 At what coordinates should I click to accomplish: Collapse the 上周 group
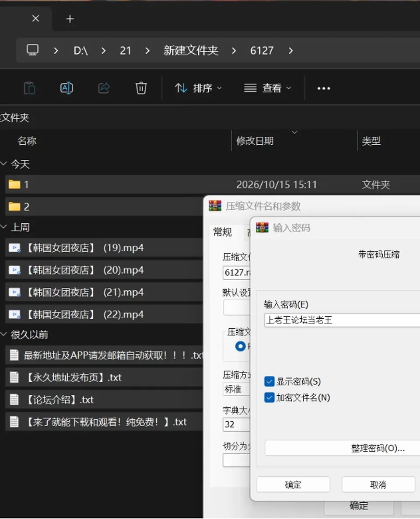point(3,227)
